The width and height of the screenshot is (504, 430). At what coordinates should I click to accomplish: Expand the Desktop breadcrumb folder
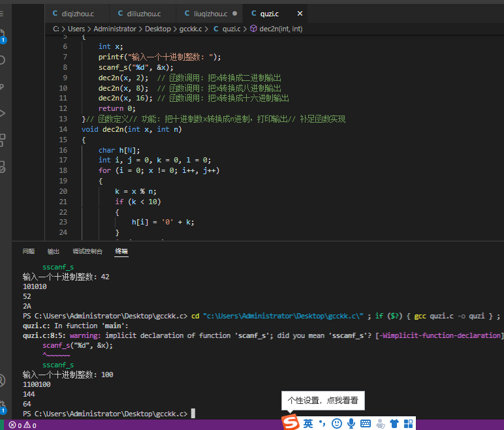[158, 29]
